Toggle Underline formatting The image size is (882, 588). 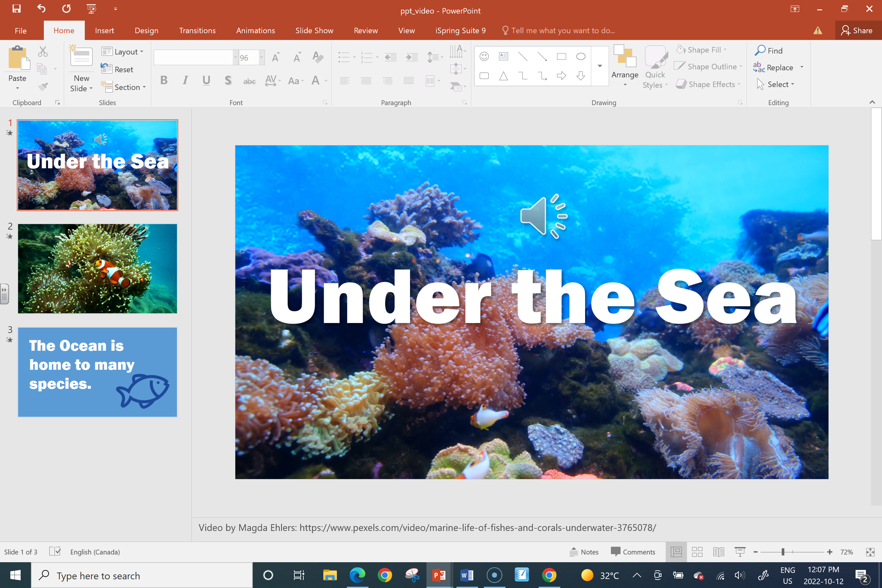point(206,80)
